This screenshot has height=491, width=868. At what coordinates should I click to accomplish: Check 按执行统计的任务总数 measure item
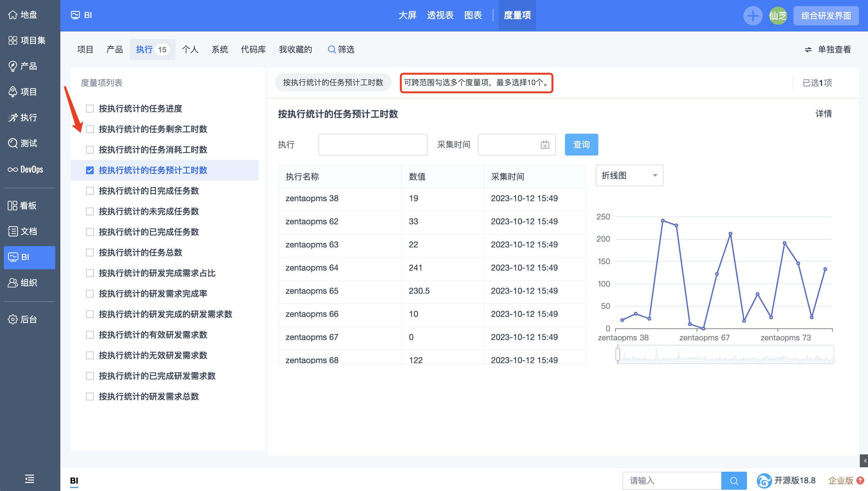tap(90, 253)
